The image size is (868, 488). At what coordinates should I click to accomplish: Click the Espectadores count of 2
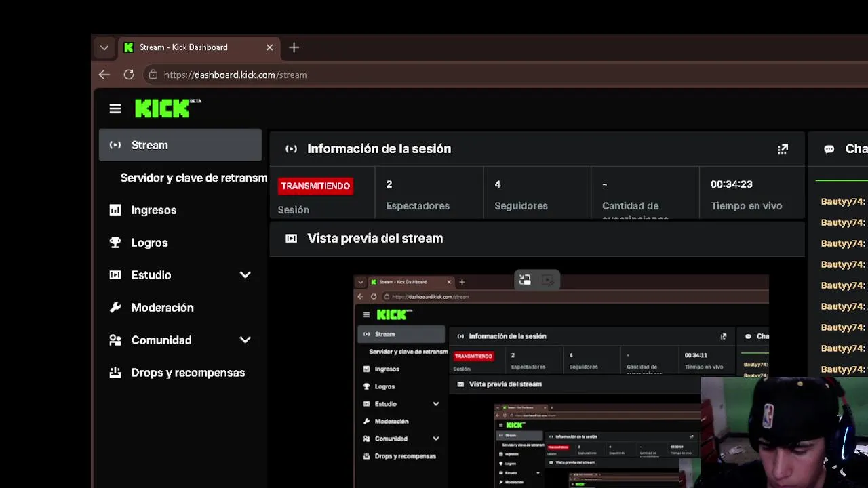[389, 184]
